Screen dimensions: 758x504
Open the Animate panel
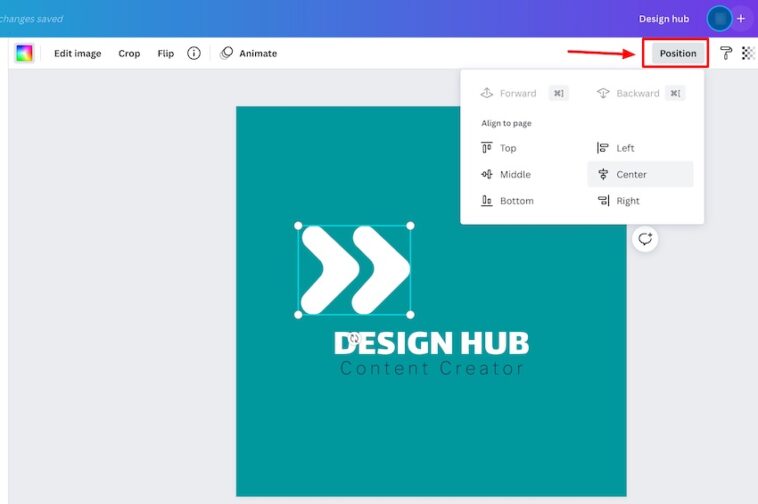point(248,53)
